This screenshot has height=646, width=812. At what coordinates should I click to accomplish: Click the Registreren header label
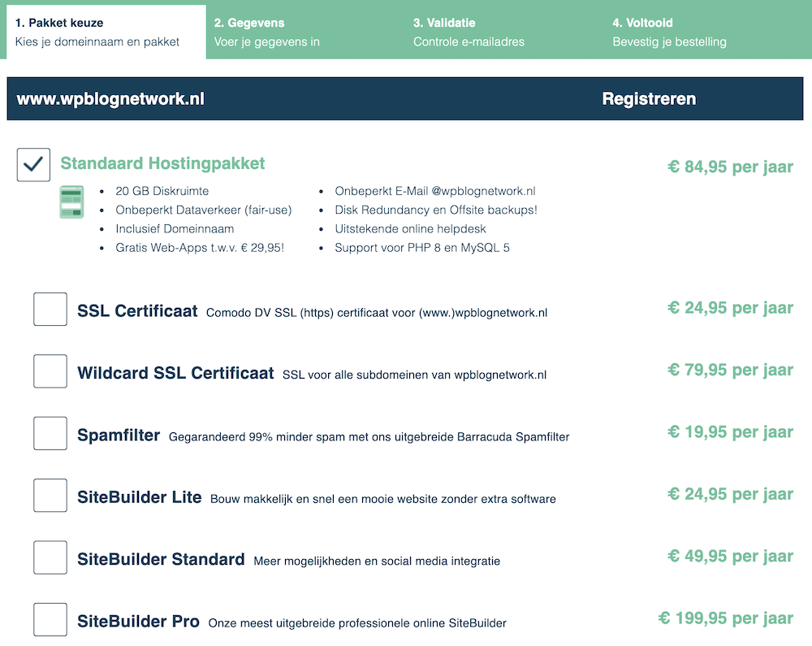[649, 98]
